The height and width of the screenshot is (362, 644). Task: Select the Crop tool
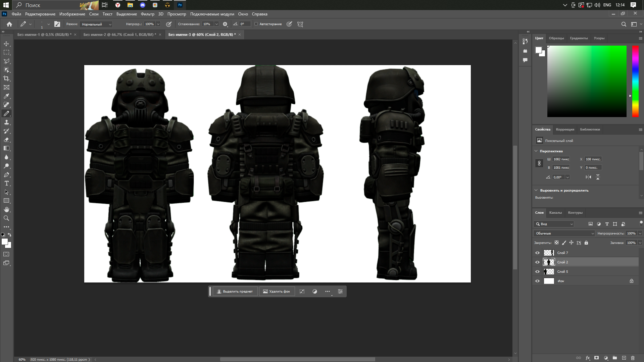click(x=6, y=79)
